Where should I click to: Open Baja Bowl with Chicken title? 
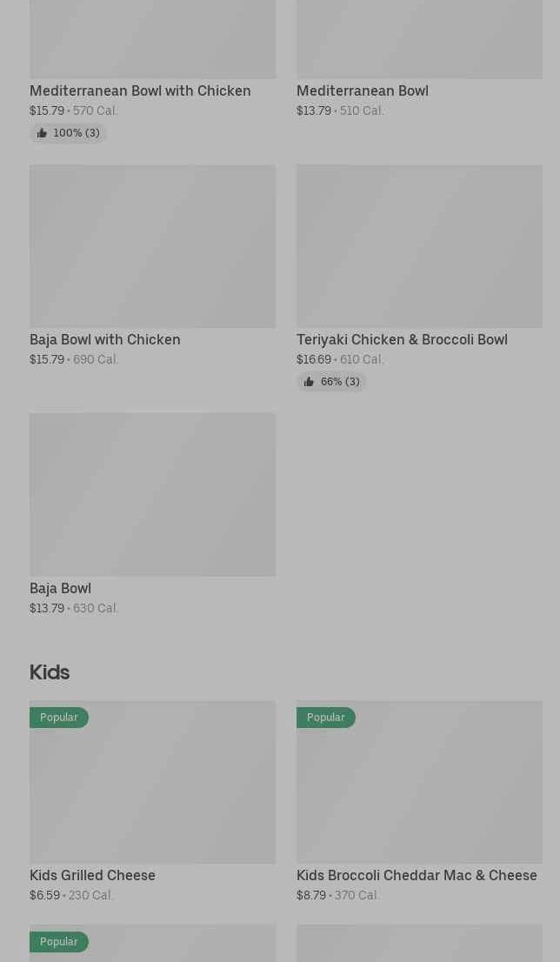[105, 339]
